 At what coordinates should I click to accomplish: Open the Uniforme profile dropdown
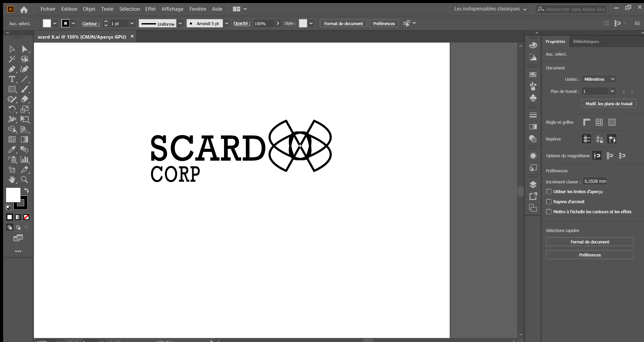pos(180,23)
